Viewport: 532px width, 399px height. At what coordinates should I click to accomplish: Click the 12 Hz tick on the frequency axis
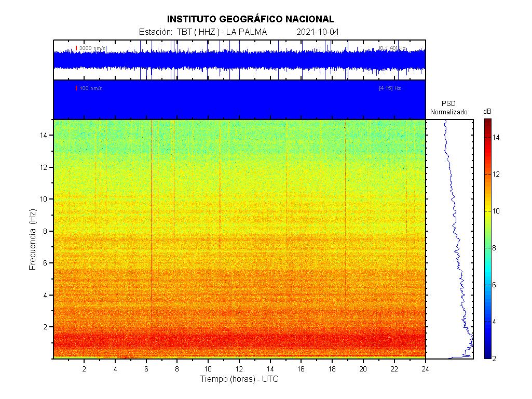44,167
